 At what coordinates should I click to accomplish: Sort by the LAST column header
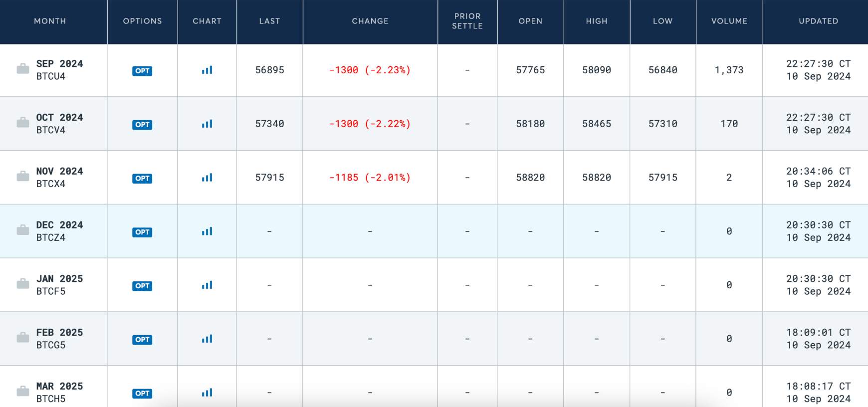(270, 21)
